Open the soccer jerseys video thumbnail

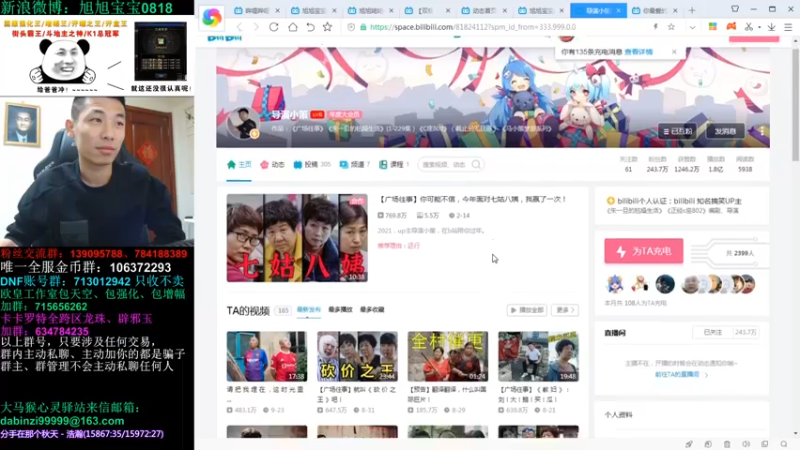pyautogui.click(x=267, y=356)
